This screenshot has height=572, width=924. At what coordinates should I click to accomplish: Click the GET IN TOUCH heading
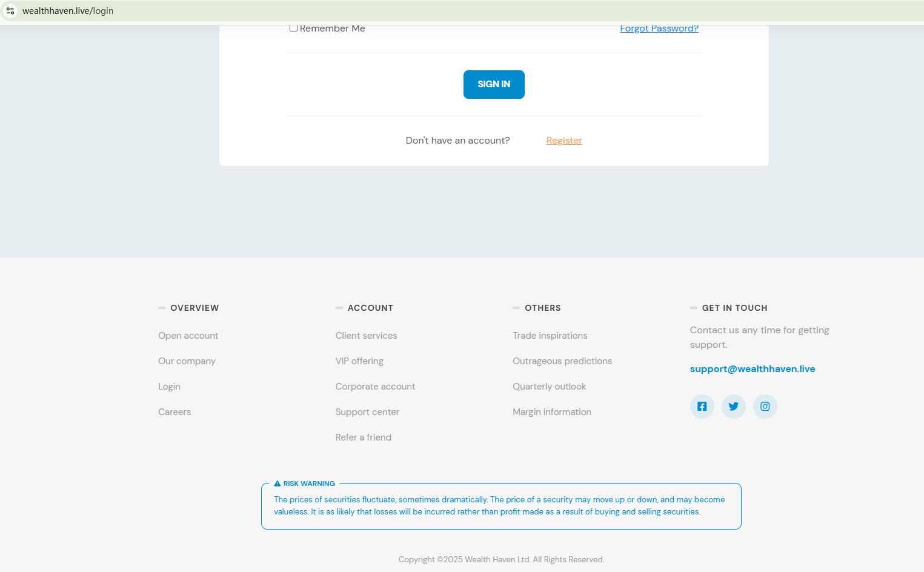point(735,308)
